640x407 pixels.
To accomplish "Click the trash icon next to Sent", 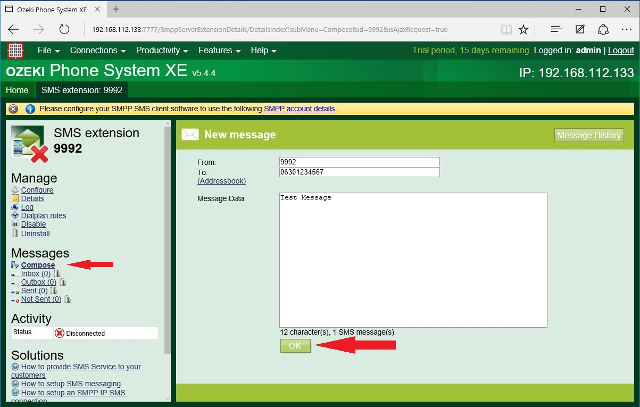I will coord(53,291).
